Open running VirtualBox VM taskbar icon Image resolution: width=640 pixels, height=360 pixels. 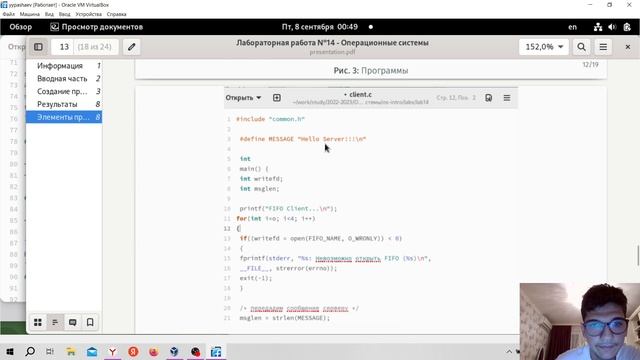[216, 351]
